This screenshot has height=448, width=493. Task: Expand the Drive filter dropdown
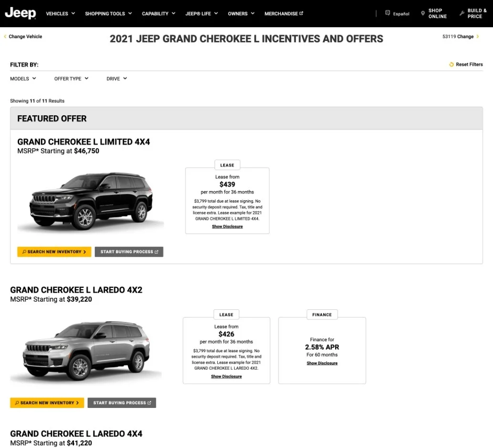[117, 79]
